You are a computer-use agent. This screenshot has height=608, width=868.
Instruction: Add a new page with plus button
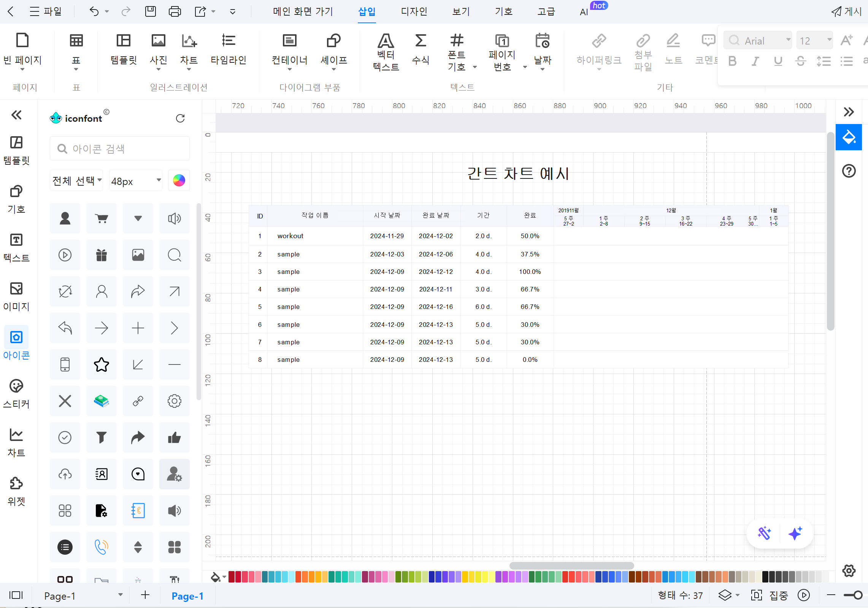click(145, 595)
